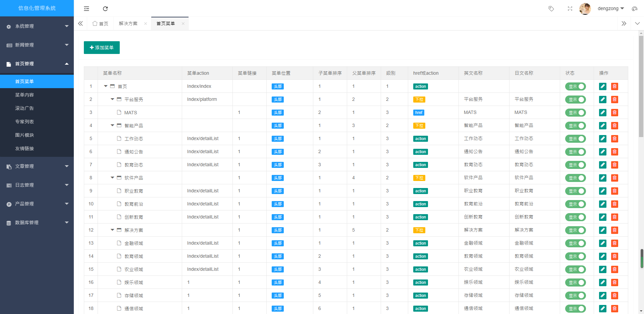Collapse the 首页管理 sidebar menu
Image resolution: width=644 pixels, height=314 pixels.
37,64
